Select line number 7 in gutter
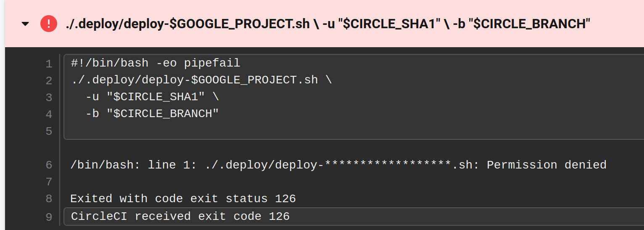Viewport: 644px width, 230px height. pyautogui.click(x=49, y=182)
